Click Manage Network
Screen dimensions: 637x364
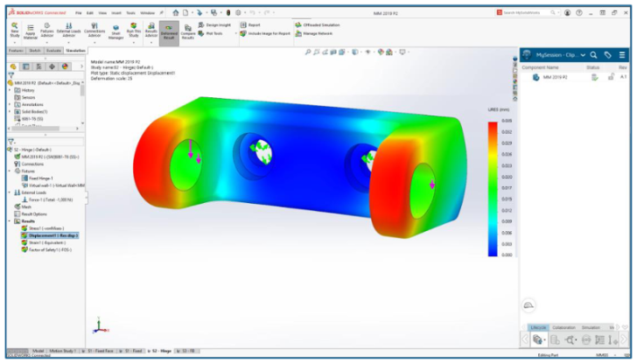[x=313, y=34]
